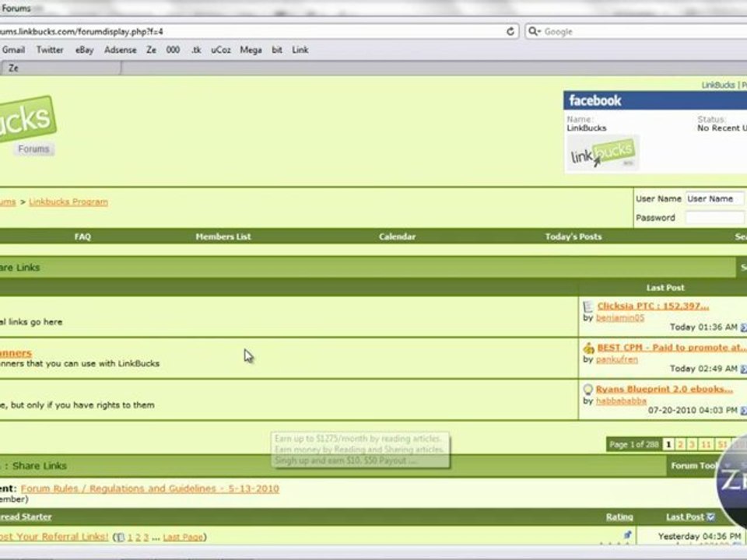Click the Facebook header in the widget

[655, 100]
